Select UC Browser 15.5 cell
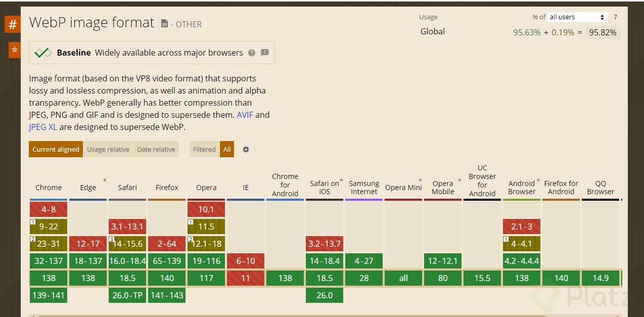The width and height of the screenshot is (644, 317). (482, 278)
